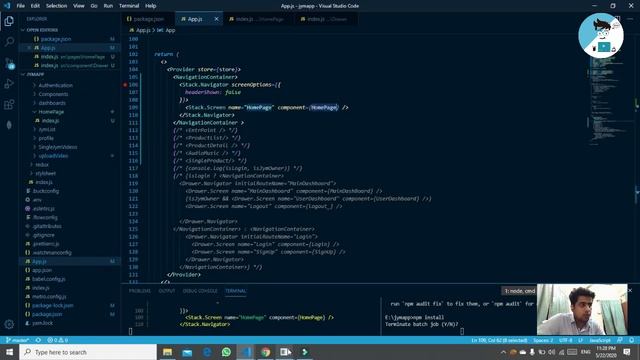Viewport: 640px width, 360px height.
Task: Click the VS Code taskbar icon
Action: (x=246, y=352)
